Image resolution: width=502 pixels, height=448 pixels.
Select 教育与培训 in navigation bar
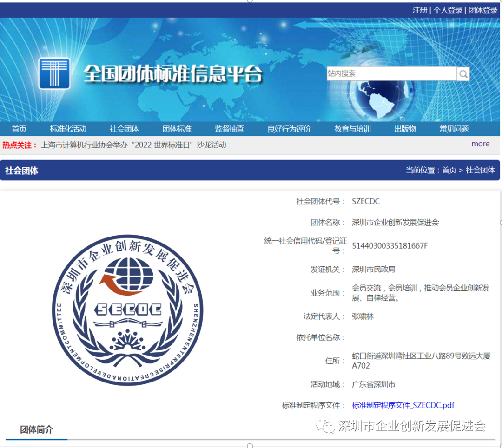[x=352, y=129]
